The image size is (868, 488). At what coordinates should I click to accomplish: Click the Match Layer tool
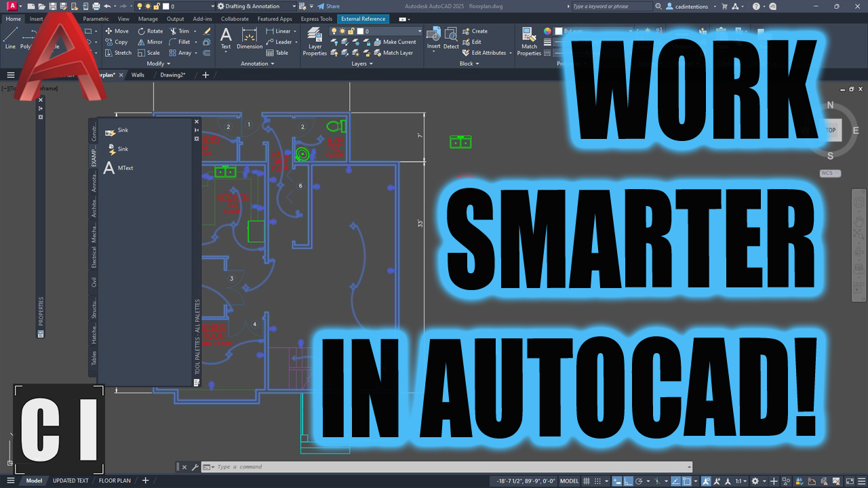393,53
